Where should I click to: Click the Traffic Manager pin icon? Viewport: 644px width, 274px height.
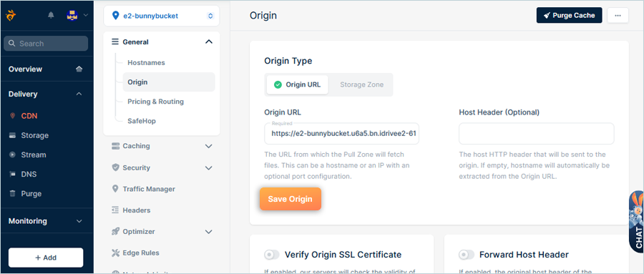tap(115, 189)
